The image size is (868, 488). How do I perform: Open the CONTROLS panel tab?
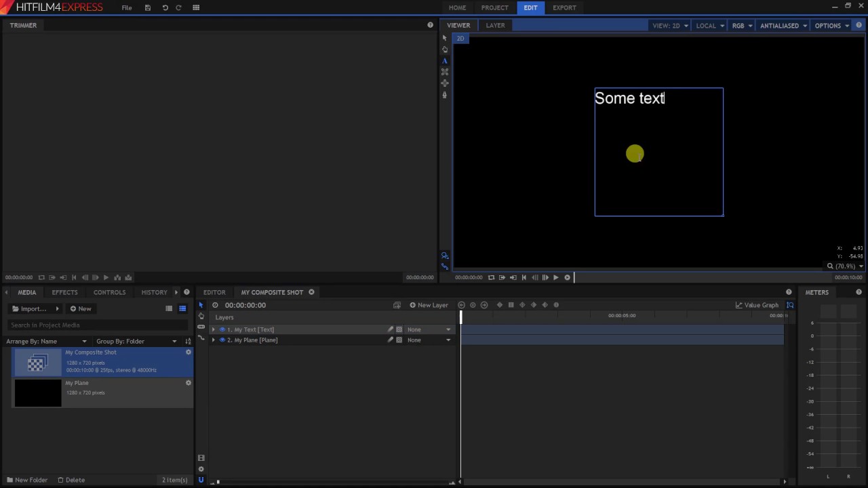click(x=109, y=292)
